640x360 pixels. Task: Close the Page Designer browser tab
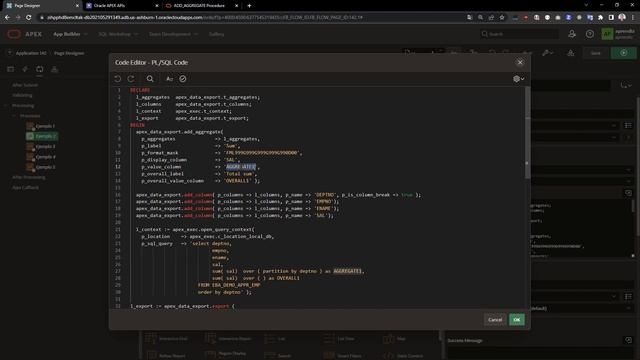tap(77, 6)
